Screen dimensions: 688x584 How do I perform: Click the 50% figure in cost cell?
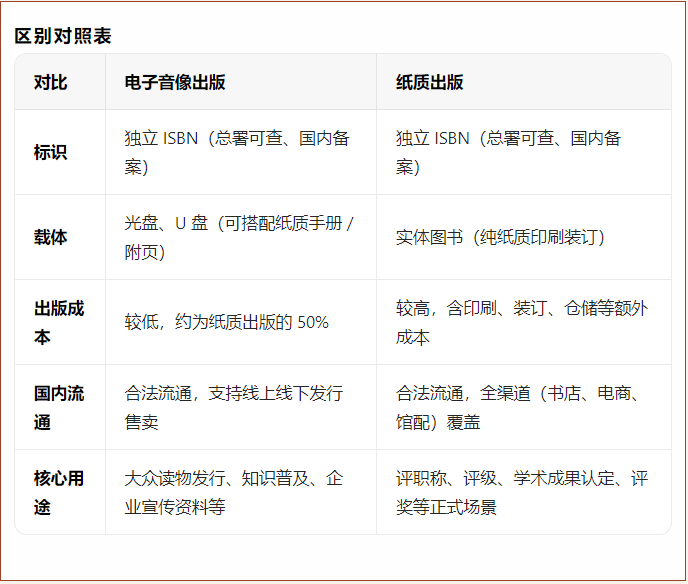[x=313, y=322]
